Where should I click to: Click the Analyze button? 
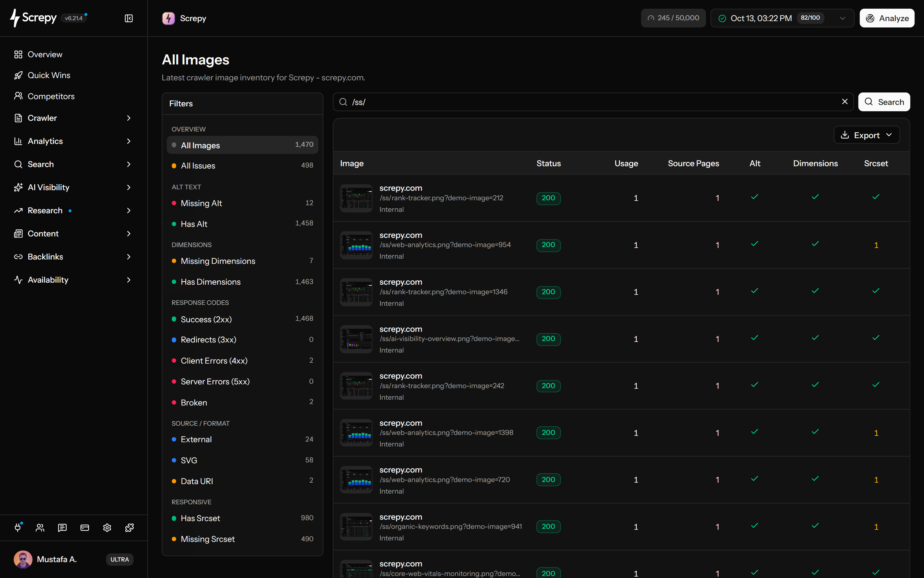tap(887, 18)
